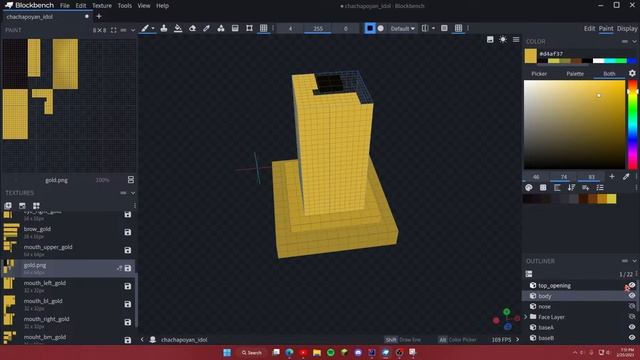640x360 pixels.
Task: Toggle visibility of body cube
Action: (x=632, y=296)
